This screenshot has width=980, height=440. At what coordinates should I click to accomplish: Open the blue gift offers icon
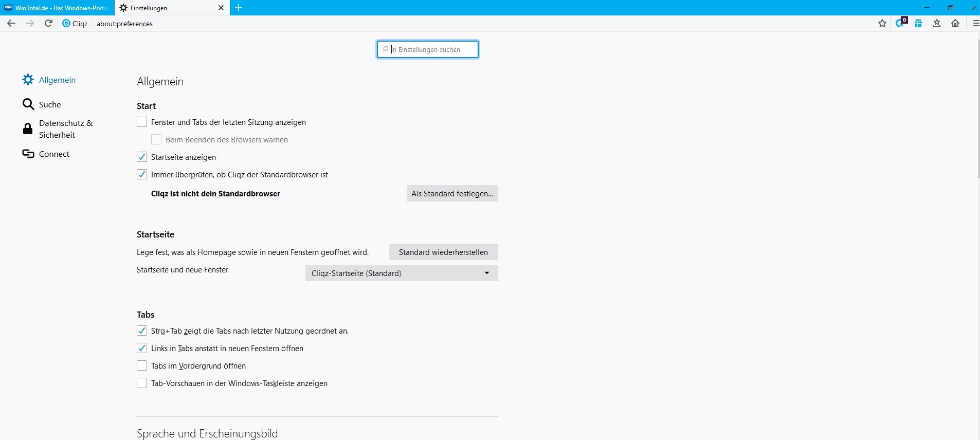click(918, 23)
